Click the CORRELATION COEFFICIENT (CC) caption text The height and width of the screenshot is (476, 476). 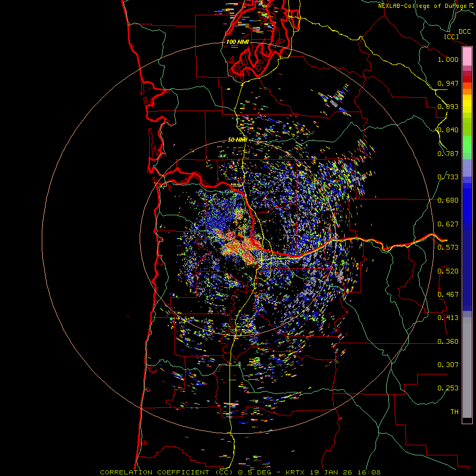pos(167,472)
